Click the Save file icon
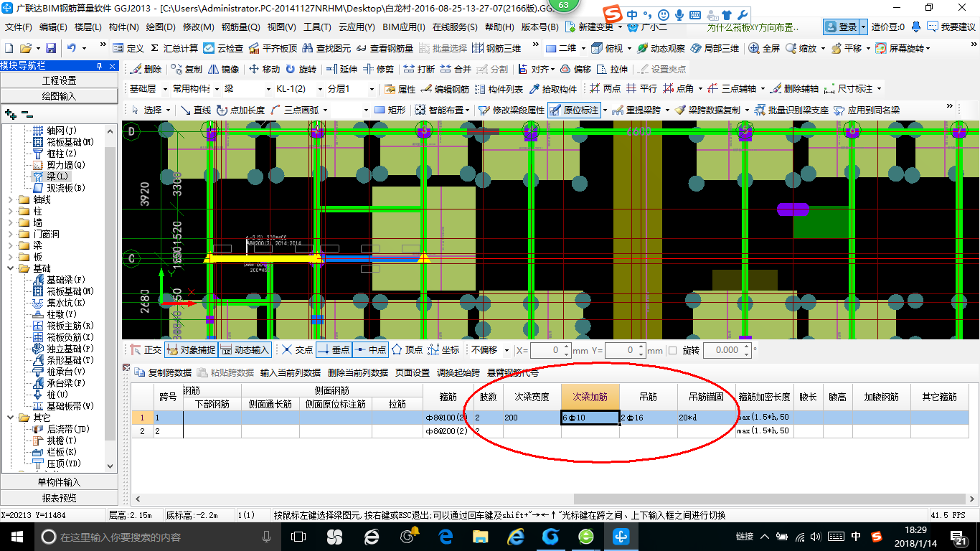The width and height of the screenshot is (980, 551). (51, 48)
